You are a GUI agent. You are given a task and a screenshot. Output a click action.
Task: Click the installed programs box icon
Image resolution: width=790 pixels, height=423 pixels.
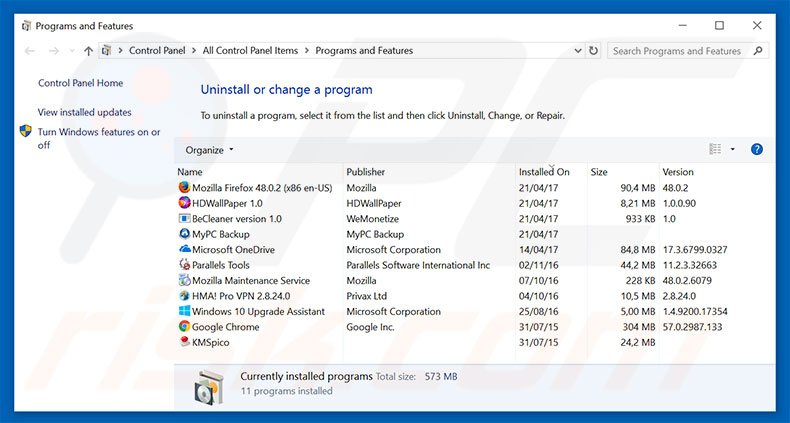click(209, 387)
